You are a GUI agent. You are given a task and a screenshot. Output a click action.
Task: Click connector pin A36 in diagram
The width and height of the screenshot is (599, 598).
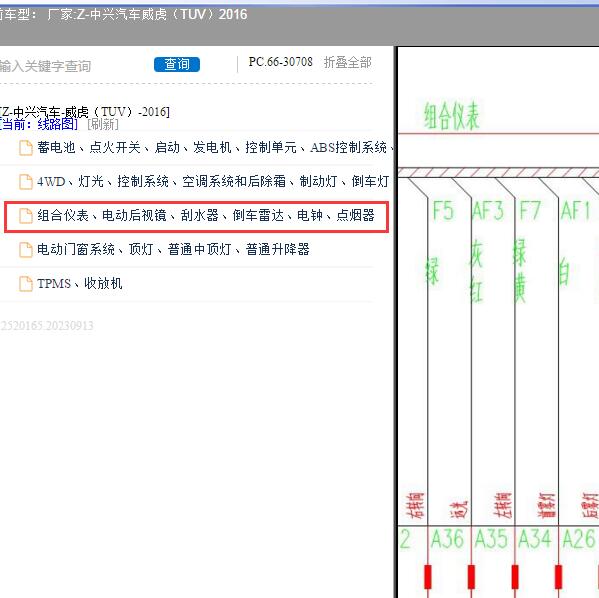pyautogui.click(x=447, y=539)
